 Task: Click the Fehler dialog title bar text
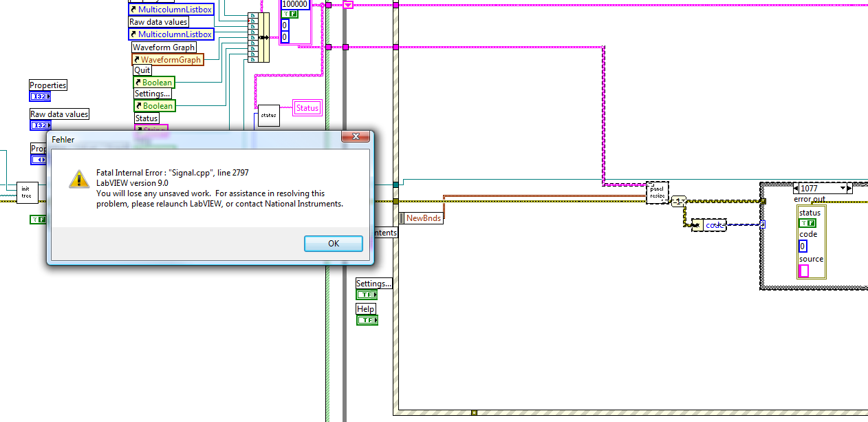tap(63, 139)
